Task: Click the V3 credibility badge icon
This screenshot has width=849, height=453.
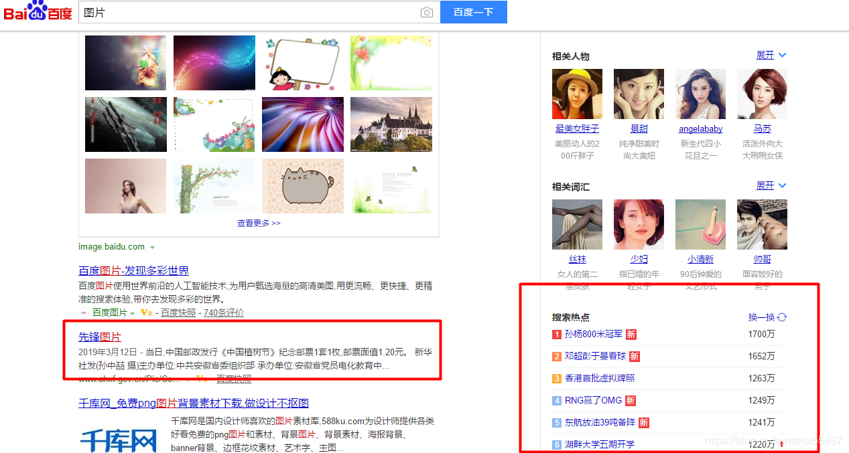Action: [x=146, y=313]
